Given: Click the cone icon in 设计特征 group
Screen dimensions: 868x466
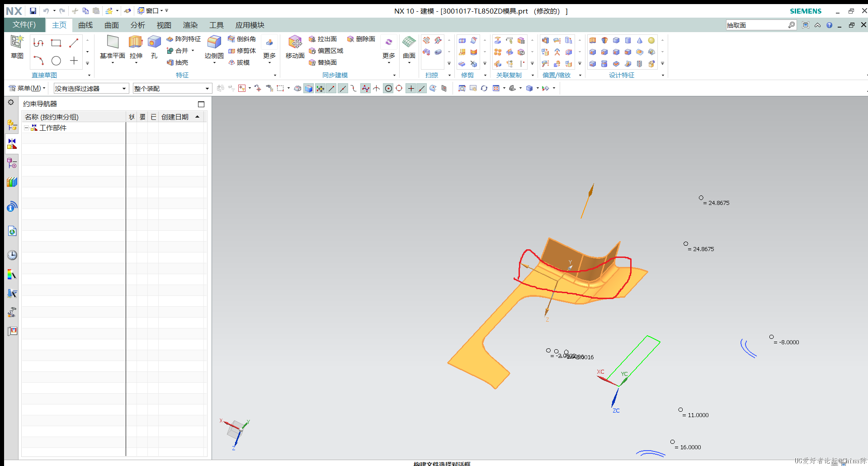Looking at the screenshot, I should (639, 40).
